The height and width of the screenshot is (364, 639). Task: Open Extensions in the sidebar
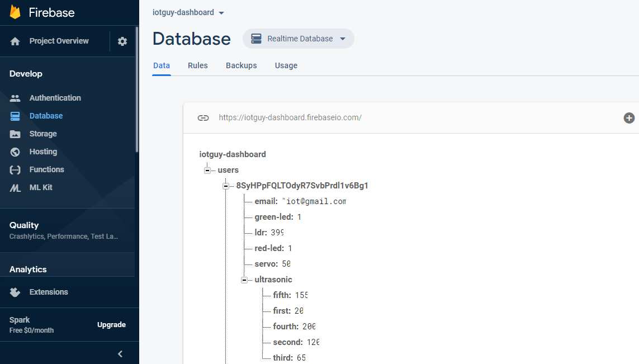coord(49,292)
